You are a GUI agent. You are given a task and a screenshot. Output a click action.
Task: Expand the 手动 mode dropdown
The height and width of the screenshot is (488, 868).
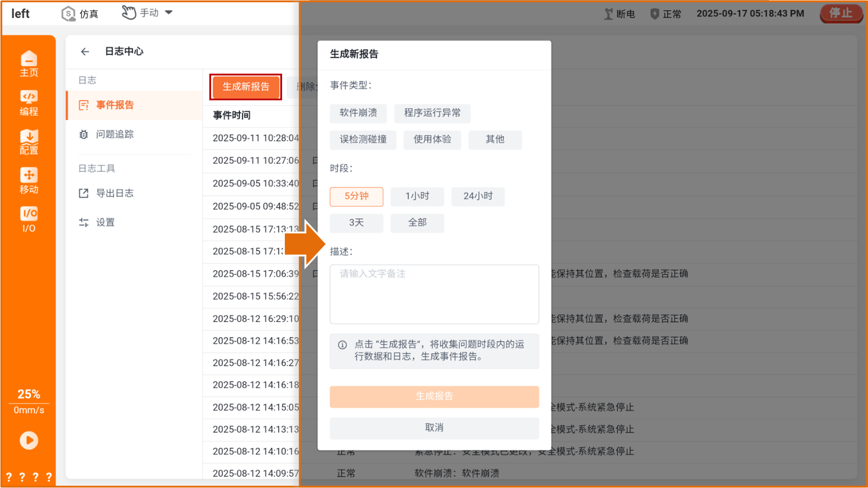169,13
